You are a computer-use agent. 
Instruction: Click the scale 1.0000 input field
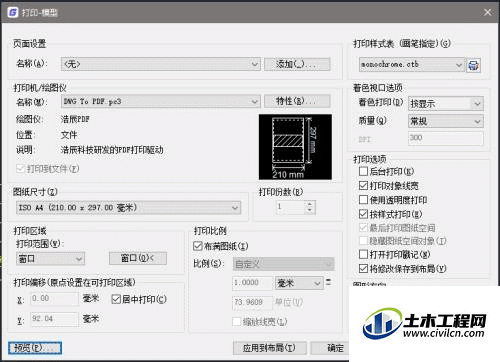pyautogui.click(x=252, y=283)
